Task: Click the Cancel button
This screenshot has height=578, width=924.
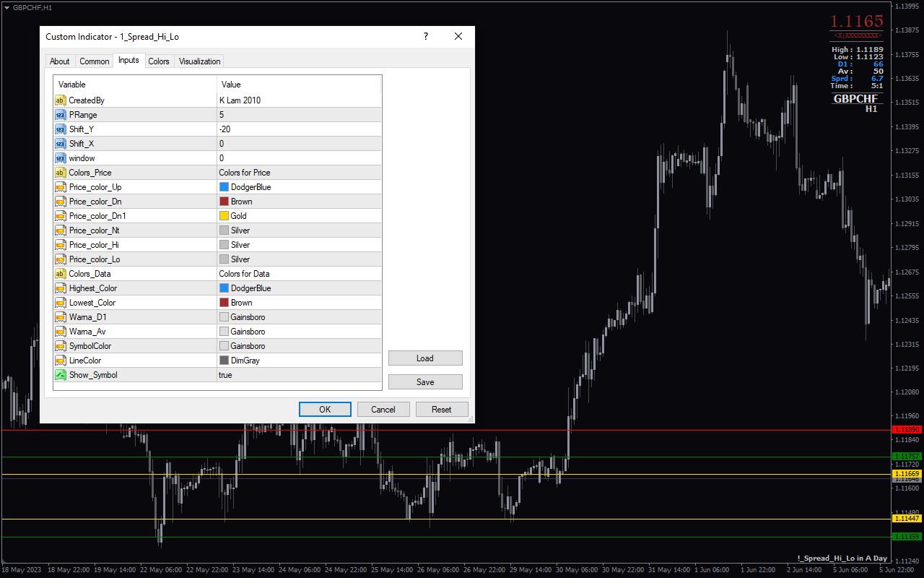Action: coord(383,410)
